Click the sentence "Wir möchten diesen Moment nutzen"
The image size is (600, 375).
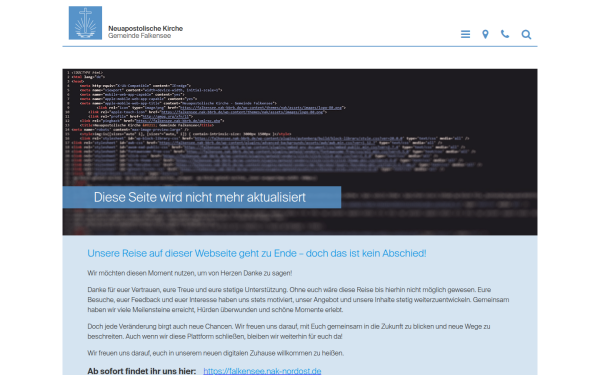coord(189,273)
